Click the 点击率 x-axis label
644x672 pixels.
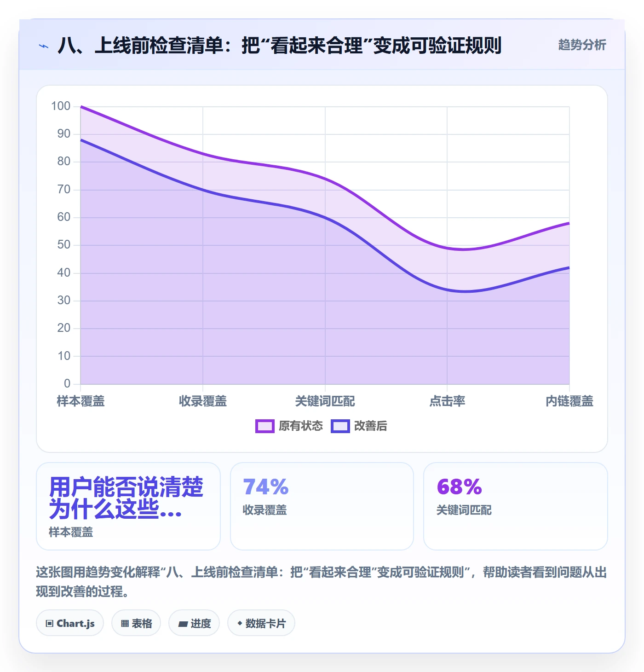pyautogui.click(x=447, y=401)
